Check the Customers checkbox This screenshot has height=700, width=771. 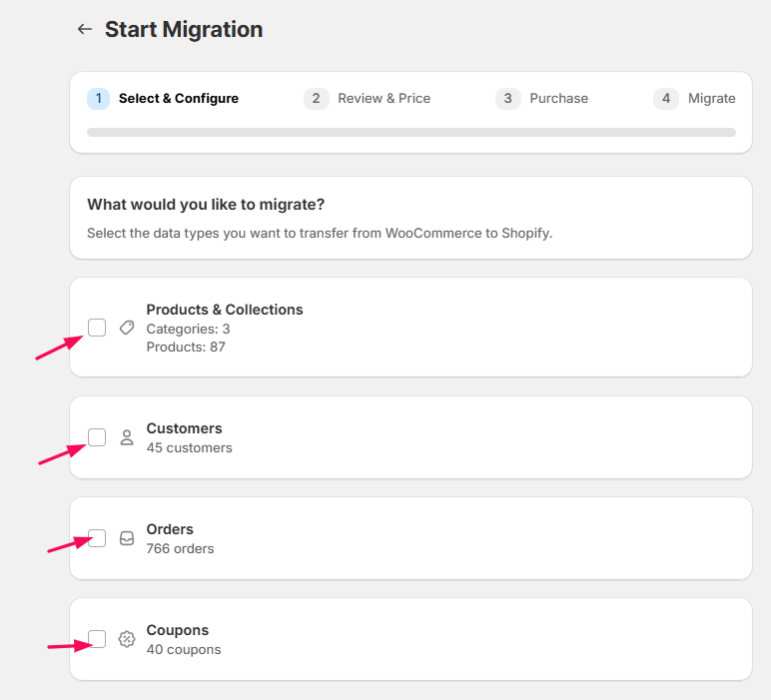97,437
